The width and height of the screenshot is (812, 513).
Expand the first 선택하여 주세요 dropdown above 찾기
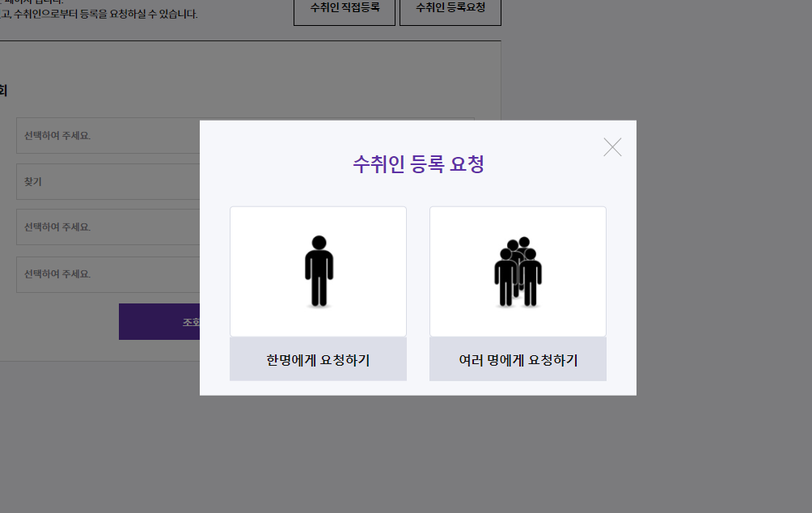coord(108,136)
